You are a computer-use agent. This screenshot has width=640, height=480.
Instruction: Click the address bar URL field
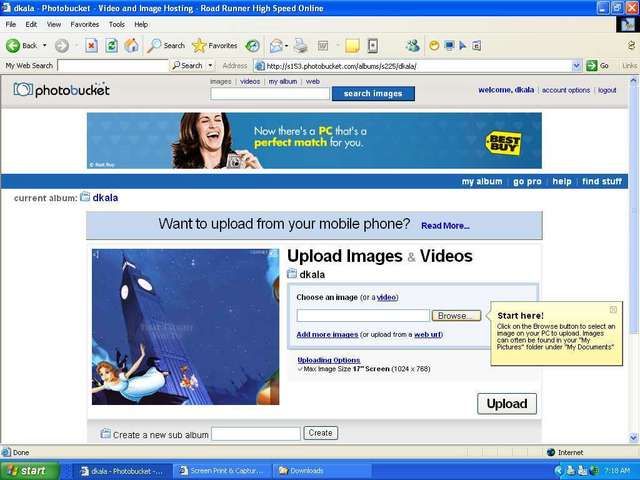point(412,66)
